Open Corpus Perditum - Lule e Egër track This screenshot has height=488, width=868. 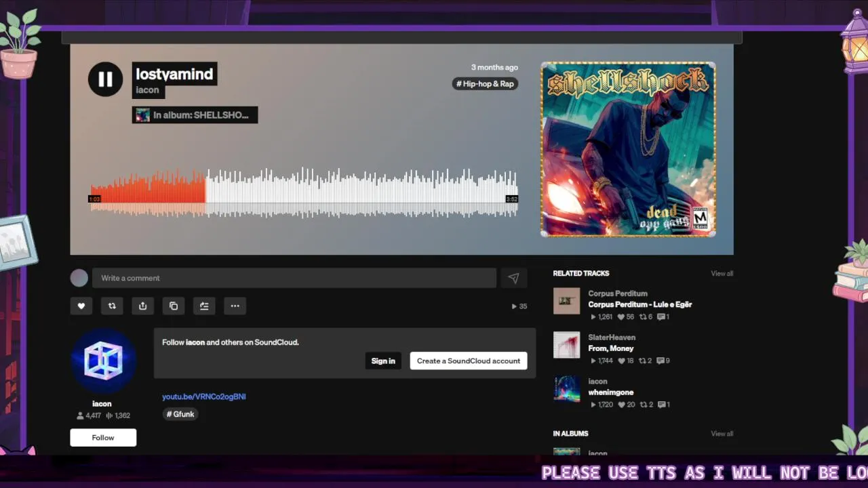(x=640, y=305)
